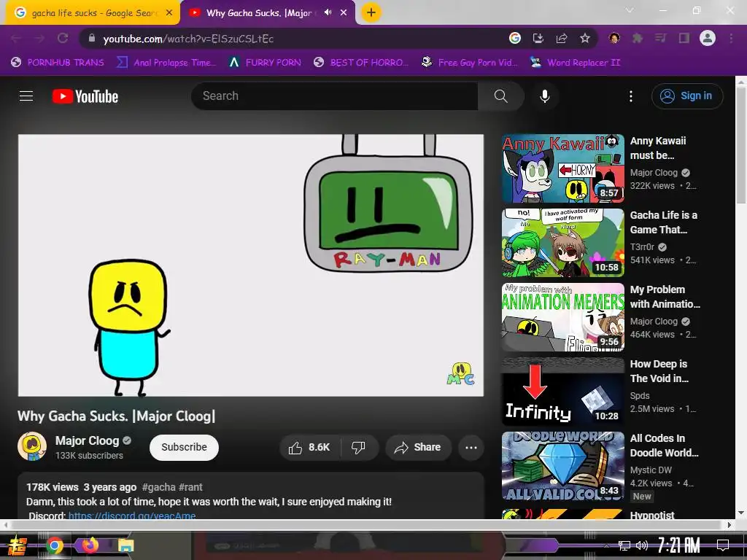Click the horizontal scrollbar right arrow
The image size is (747, 560).
pos(729,525)
